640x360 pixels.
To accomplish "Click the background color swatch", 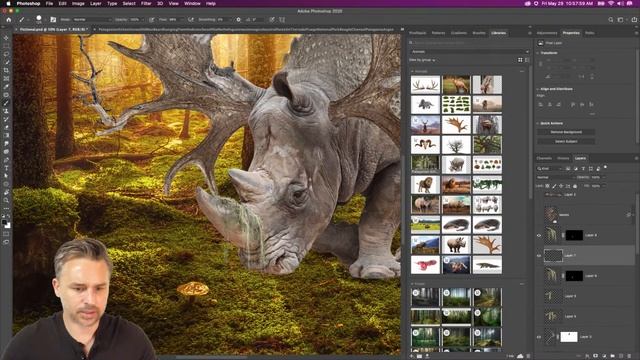I will pos(8,225).
